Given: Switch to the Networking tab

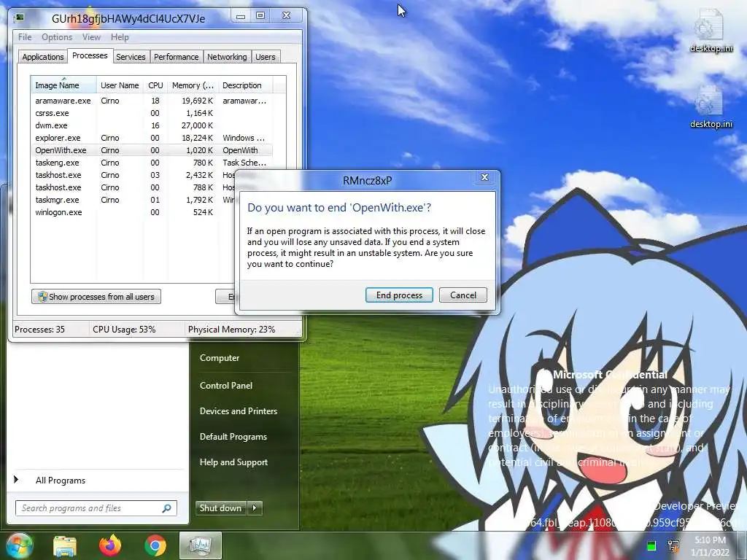Looking at the screenshot, I should coord(227,57).
